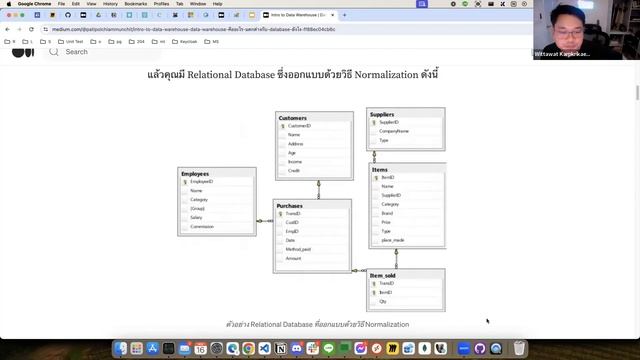Open Calendar showing 16 in the Dock
Viewport: 640px width, 360px height.
tap(200, 349)
